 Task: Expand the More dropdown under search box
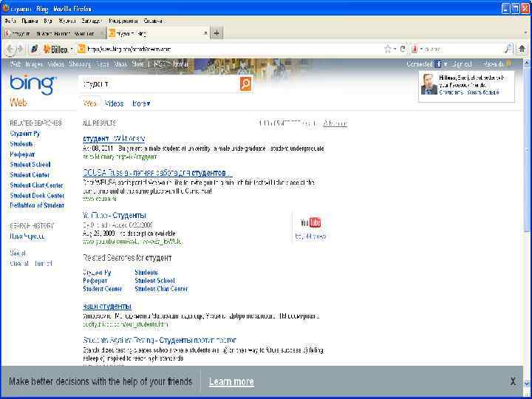(x=141, y=103)
